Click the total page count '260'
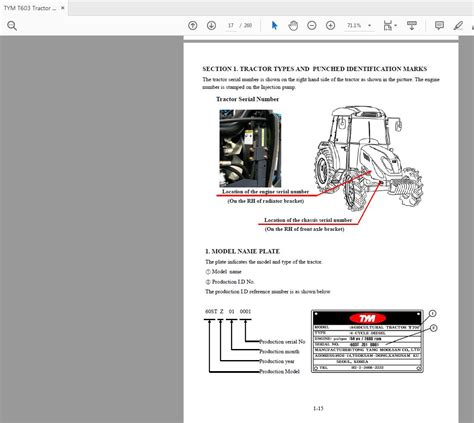Screen dimensions: 474x423 click(x=248, y=26)
